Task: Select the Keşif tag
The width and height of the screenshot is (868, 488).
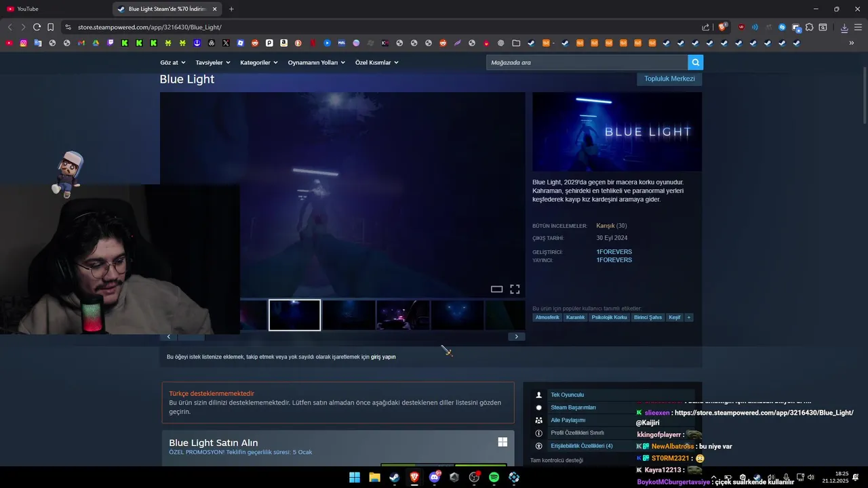Action: click(x=675, y=317)
